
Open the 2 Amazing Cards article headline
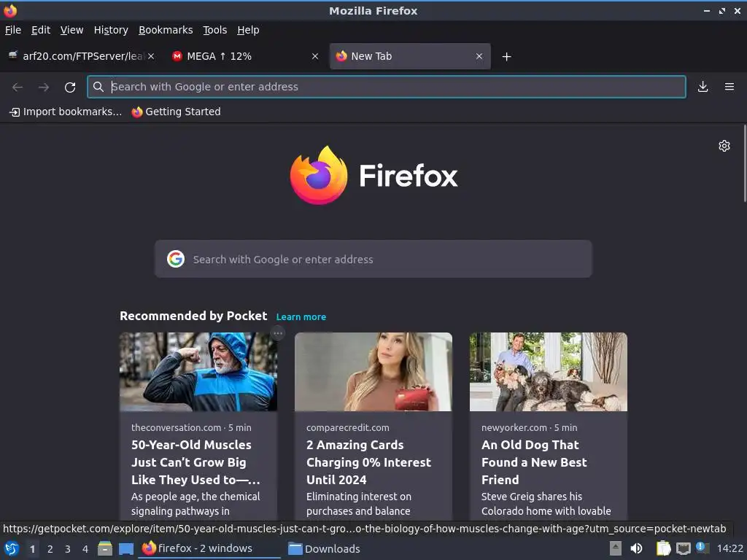pos(368,462)
